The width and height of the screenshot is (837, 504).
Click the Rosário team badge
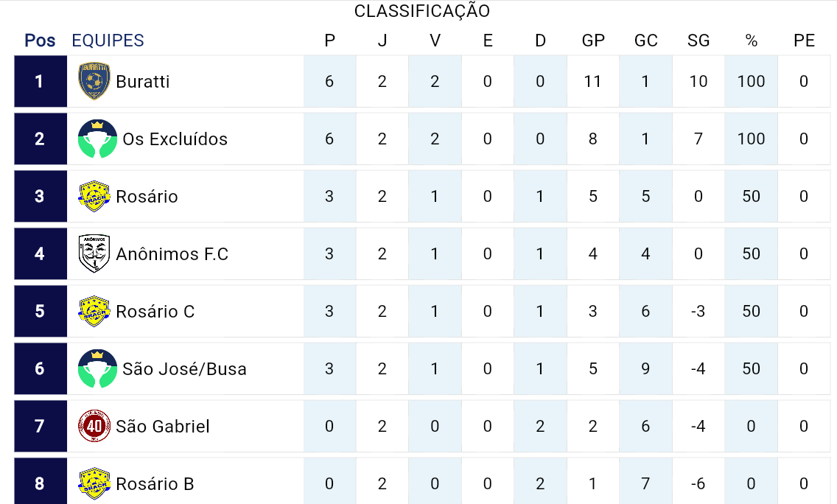[94, 196]
